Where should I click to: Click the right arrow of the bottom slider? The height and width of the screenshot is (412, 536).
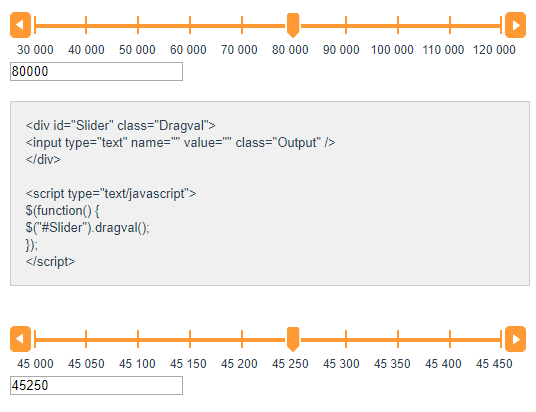515,339
